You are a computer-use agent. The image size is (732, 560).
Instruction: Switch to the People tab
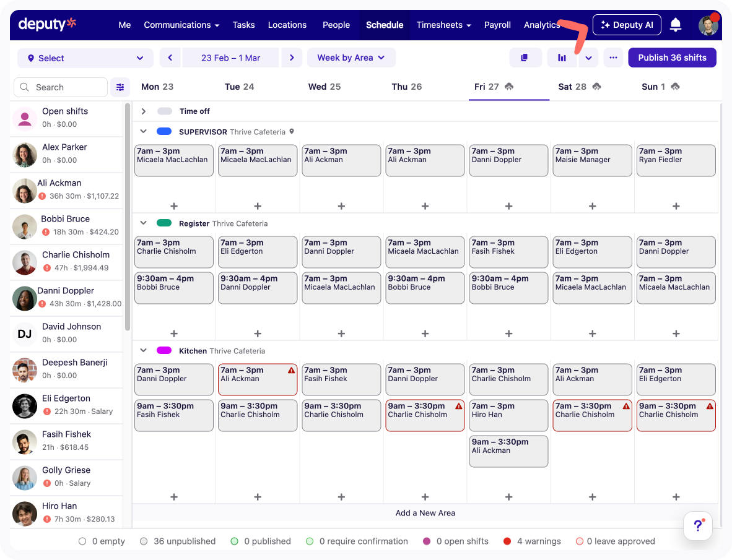pyautogui.click(x=336, y=25)
